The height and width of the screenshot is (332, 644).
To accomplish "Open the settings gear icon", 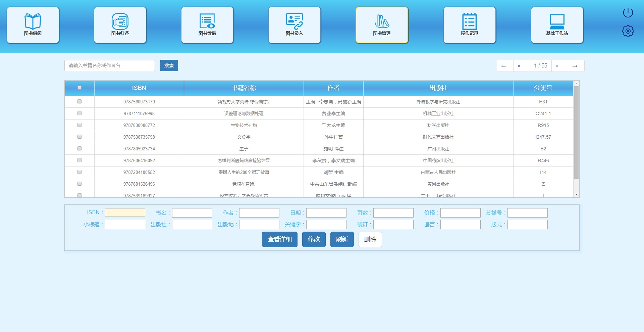I will coord(628,31).
